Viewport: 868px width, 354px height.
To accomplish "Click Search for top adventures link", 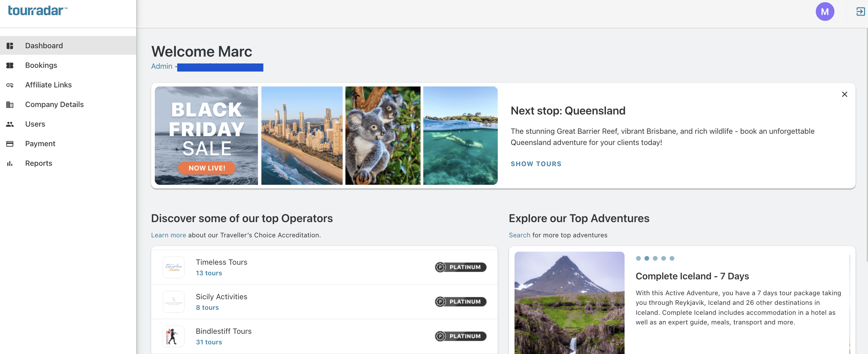I will (519, 235).
